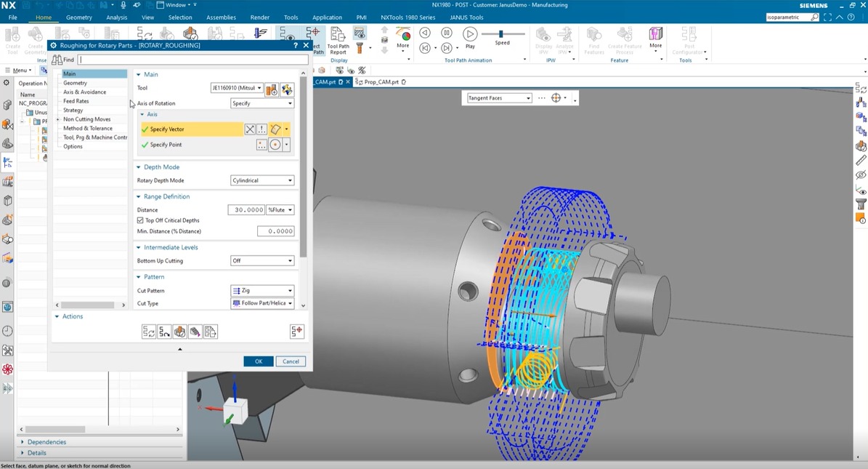The width and height of the screenshot is (868, 469).
Task: Switch to the Analysis ribbon tab
Action: click(116, 17)
